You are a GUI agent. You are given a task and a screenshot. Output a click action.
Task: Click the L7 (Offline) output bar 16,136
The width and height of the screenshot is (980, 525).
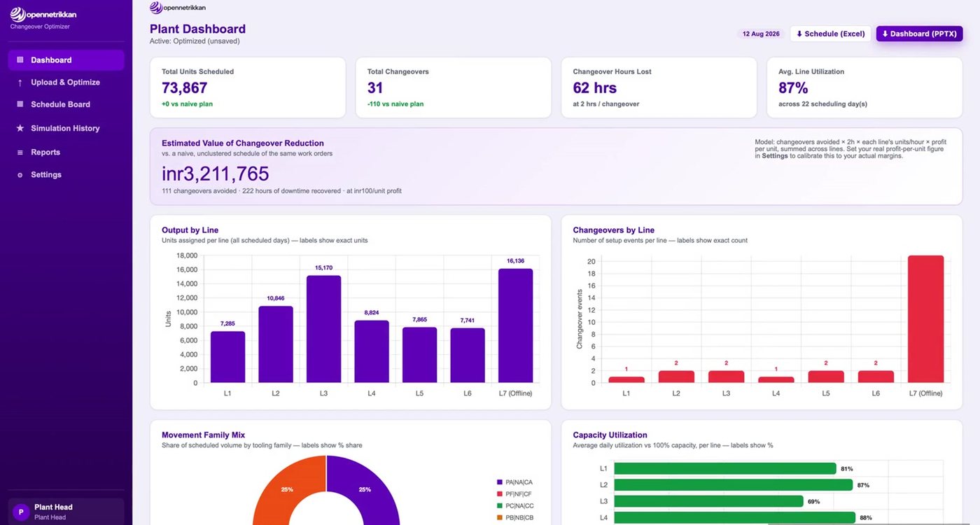coord(515,325)
